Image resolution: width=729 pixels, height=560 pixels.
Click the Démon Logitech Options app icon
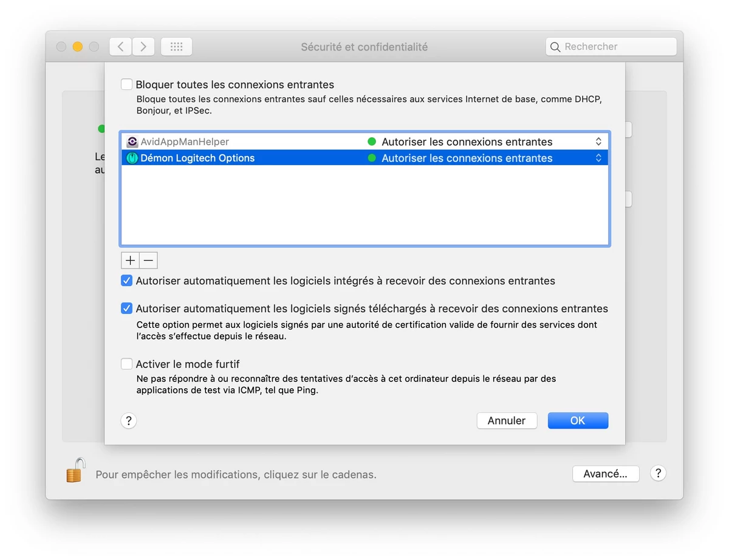coord(132,158)
